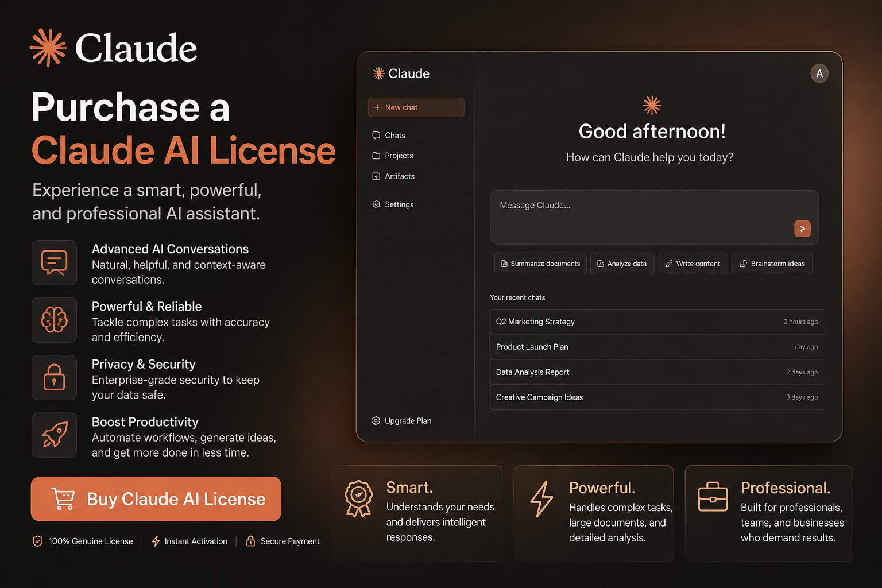
Task: Click the Claude logo in the app sidebar
Action: tap(401, 73)
